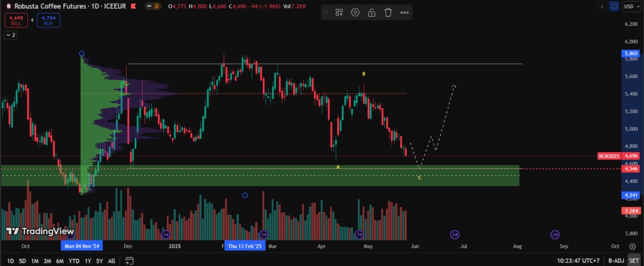Click the SELL 4,698 button
Screen dimensions: 644x266
pyautogui.click(x=15, y=20)
